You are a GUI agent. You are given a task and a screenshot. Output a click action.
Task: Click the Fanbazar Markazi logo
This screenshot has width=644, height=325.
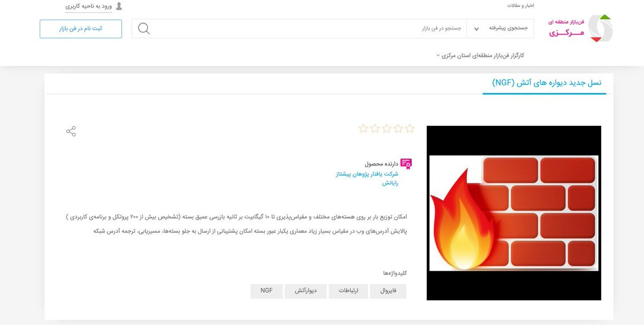581,28
